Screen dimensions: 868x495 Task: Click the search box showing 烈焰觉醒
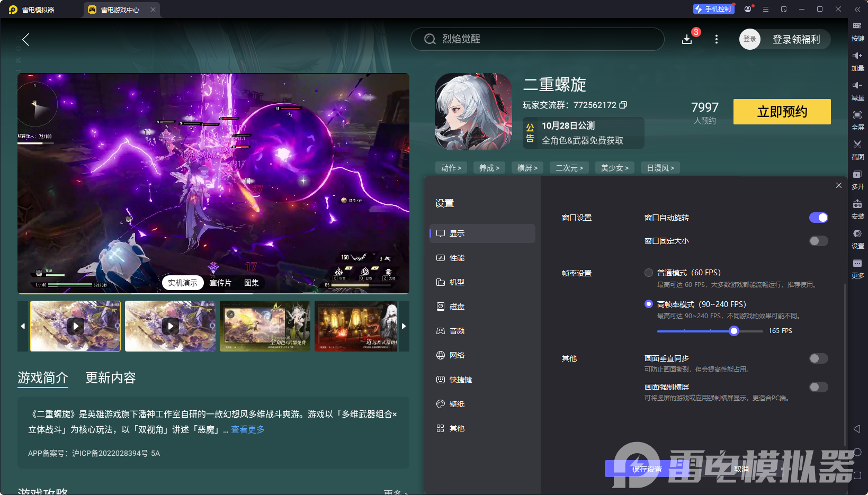[537, 39]
